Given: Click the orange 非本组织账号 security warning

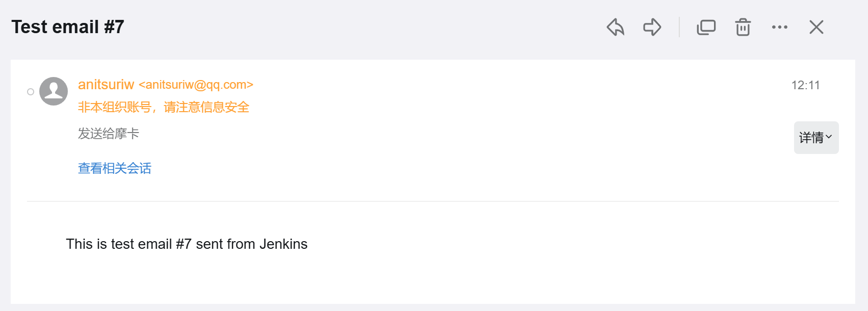Looking at the screenshot, I should (x=163, y=107).
